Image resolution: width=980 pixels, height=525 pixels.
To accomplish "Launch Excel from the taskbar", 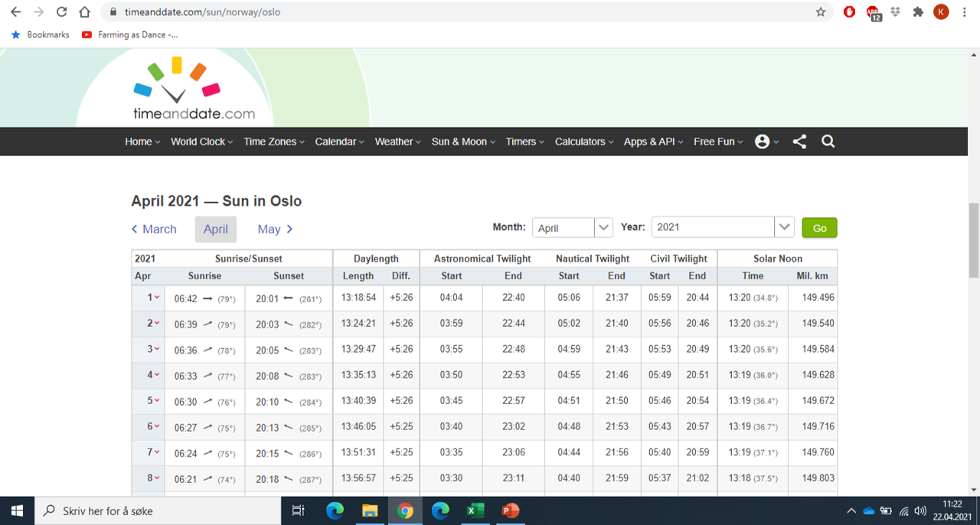I will pos(475,510).
